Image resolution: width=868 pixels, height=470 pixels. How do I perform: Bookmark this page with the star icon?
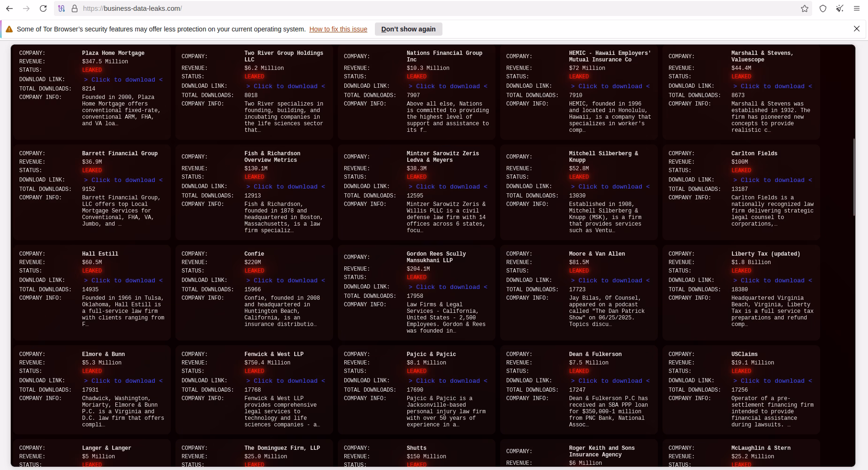click(805, 8)
